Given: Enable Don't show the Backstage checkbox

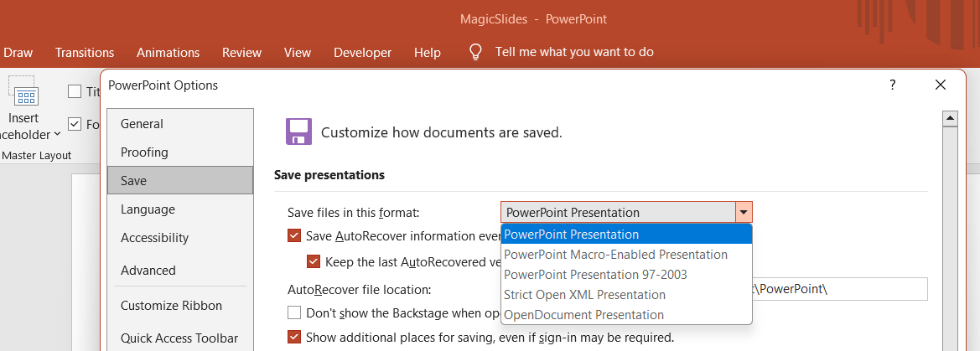Looking at the screenshot, I should (x=294, y=312).
